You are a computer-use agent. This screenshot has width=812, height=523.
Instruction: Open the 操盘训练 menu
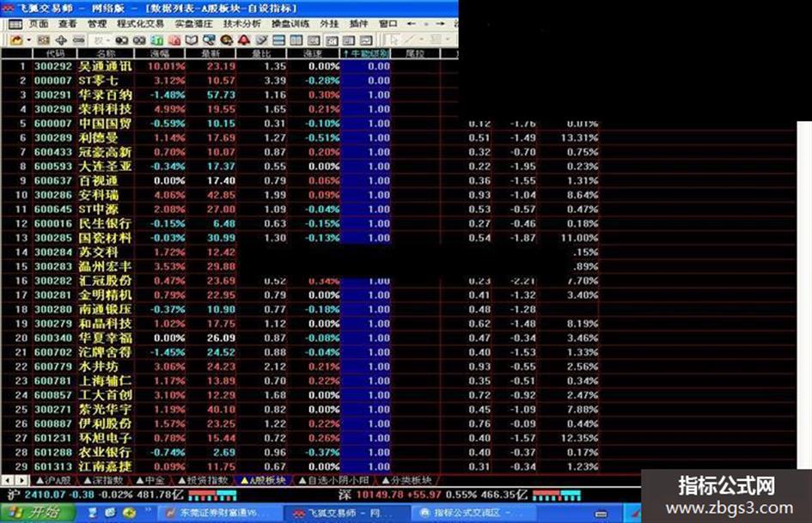point(290,24)
